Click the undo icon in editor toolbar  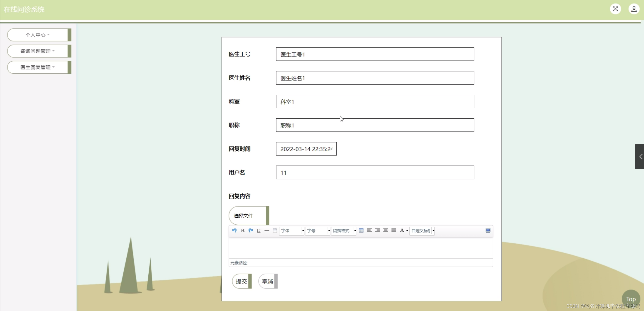(234, 231)
